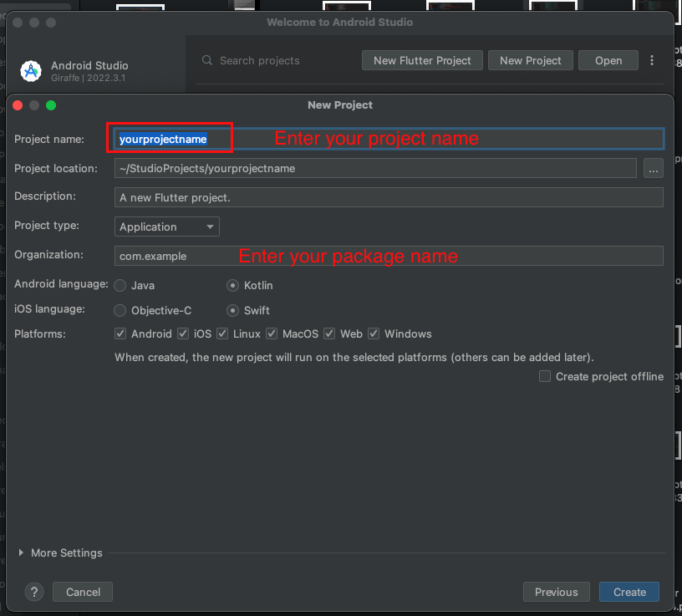Click the Android Studio logo icon

point(31,71)
